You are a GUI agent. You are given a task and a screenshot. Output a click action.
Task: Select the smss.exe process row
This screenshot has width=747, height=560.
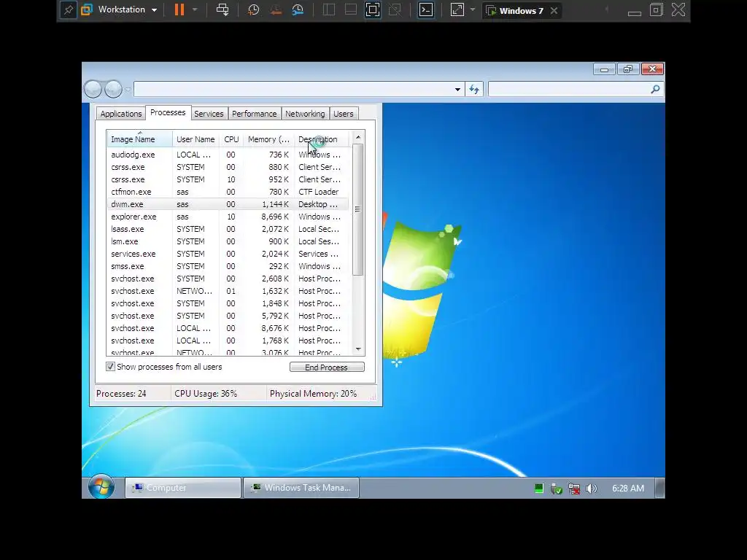point(228,266)
